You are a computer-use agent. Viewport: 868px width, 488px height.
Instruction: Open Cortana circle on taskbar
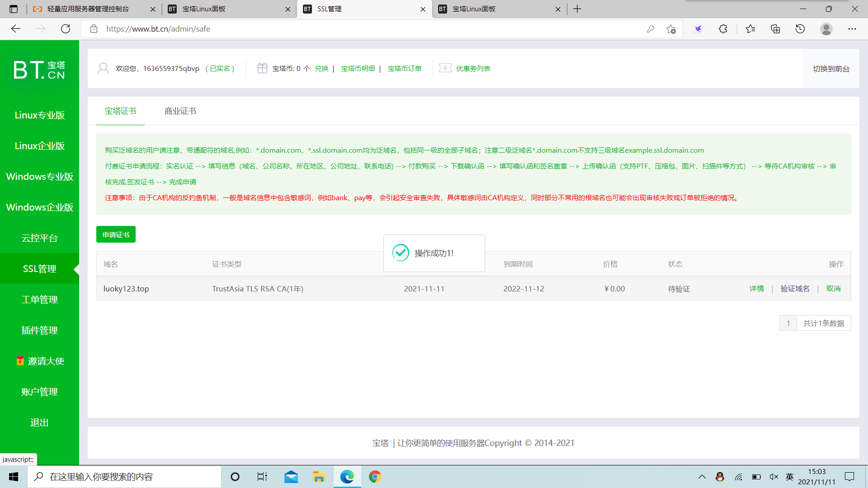click(x=235, y=477)
